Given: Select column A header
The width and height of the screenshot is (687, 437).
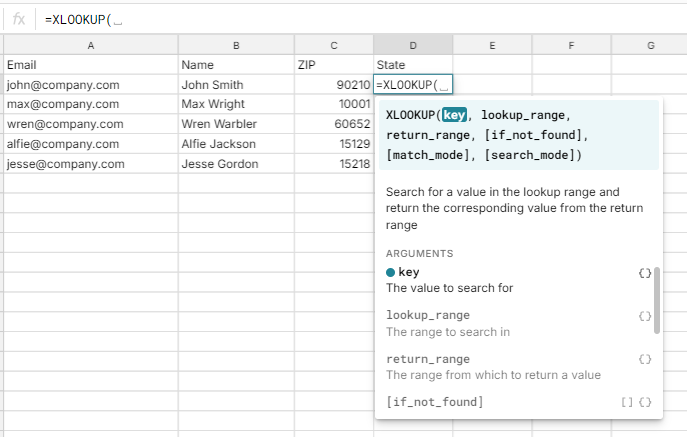Looking at the screenshot, I should click(x=91, y=45).
